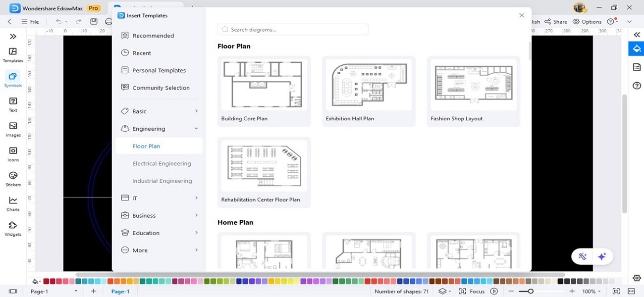Open the Templates sidebar panel

click(x=13, y=54)
